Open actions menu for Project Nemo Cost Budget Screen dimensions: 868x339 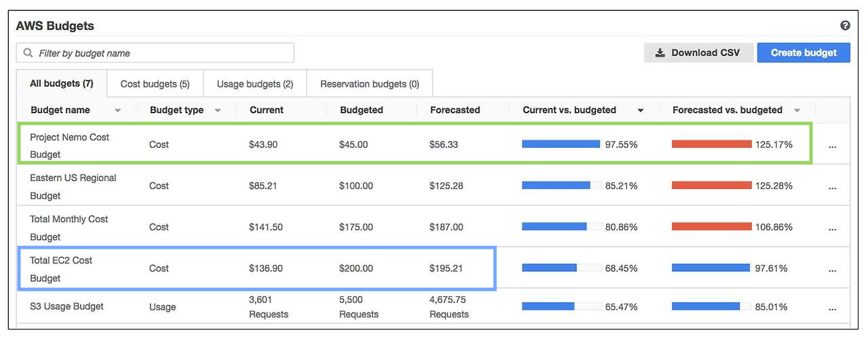833,146
